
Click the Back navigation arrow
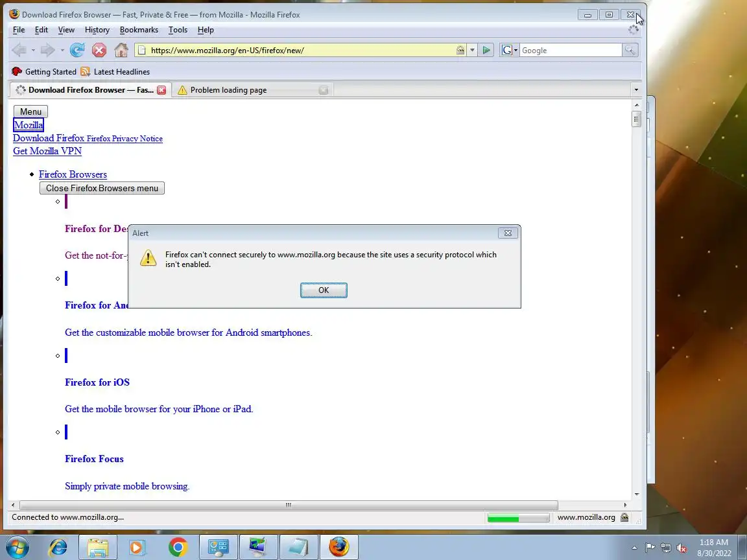coord(19,50)
